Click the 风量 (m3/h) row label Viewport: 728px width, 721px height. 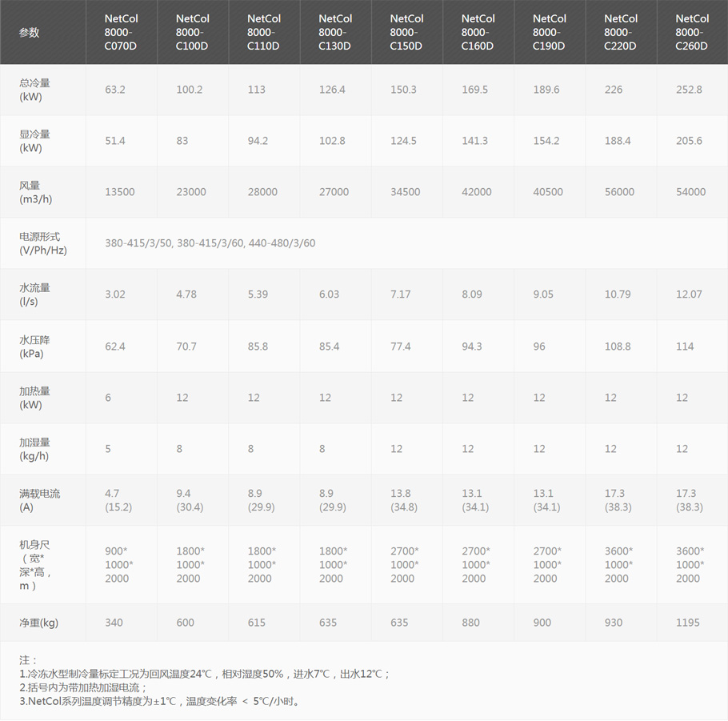35,192
